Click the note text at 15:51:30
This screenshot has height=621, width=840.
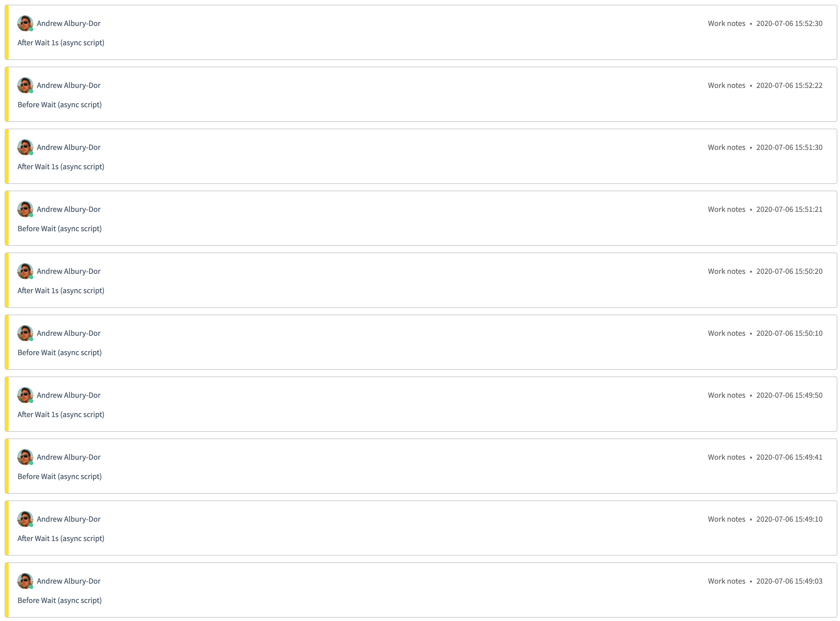tap(61, 167)
